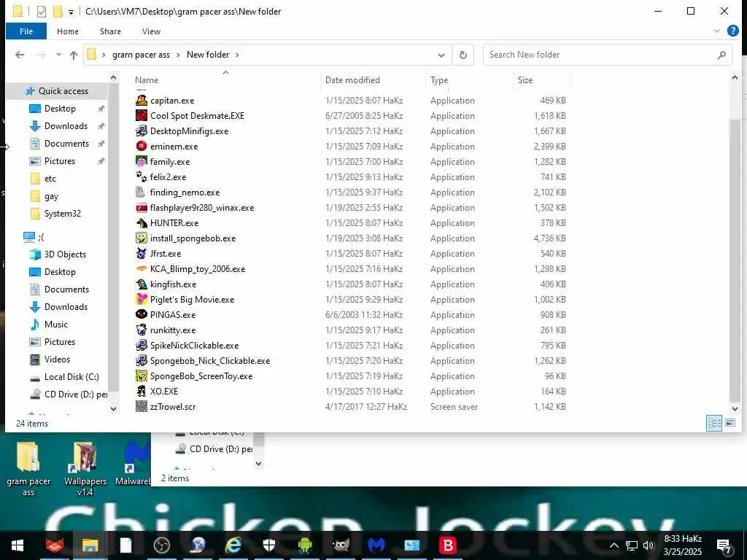Go up one folder level
The image size is (747, 560).
click(x=74, y=55)
